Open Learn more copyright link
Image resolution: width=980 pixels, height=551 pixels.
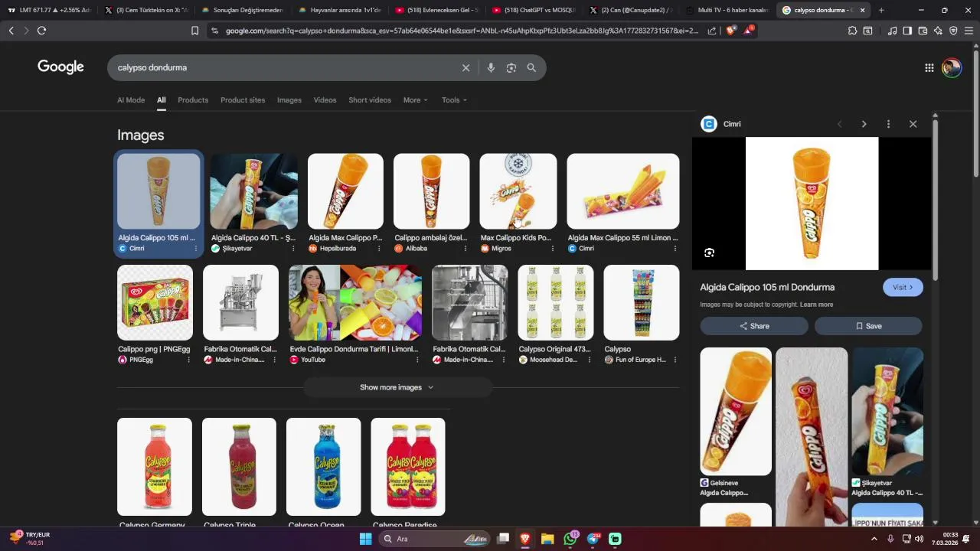pyautogui.click(x=816, y=305)
